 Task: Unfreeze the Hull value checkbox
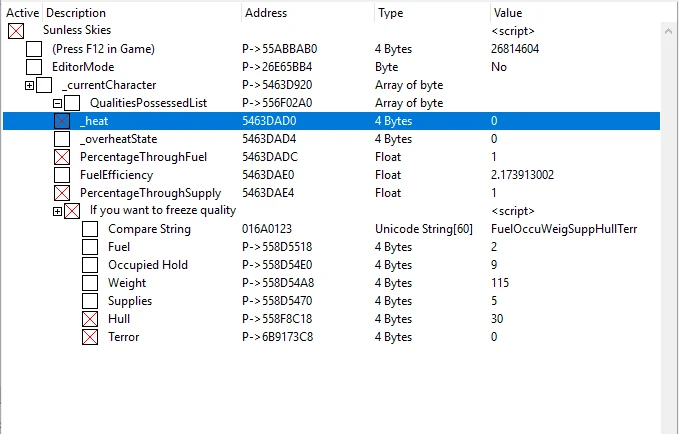point(90,319)
